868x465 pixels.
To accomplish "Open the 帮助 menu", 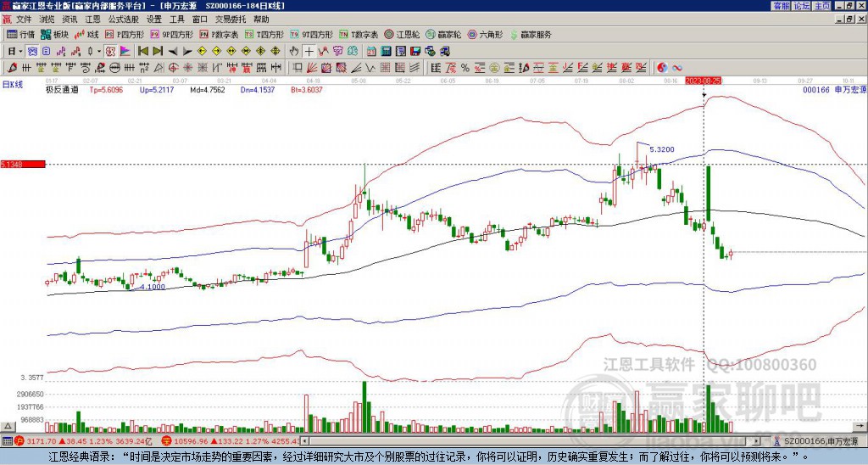I will pos(261,20).
